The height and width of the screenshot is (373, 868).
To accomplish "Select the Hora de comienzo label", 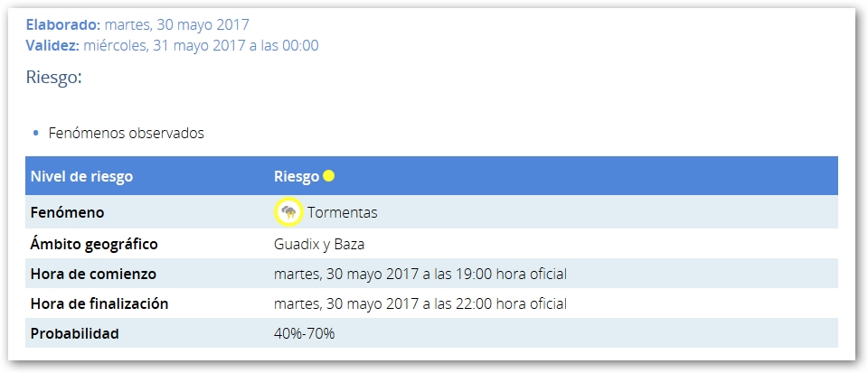I will (x=93, y=274).
